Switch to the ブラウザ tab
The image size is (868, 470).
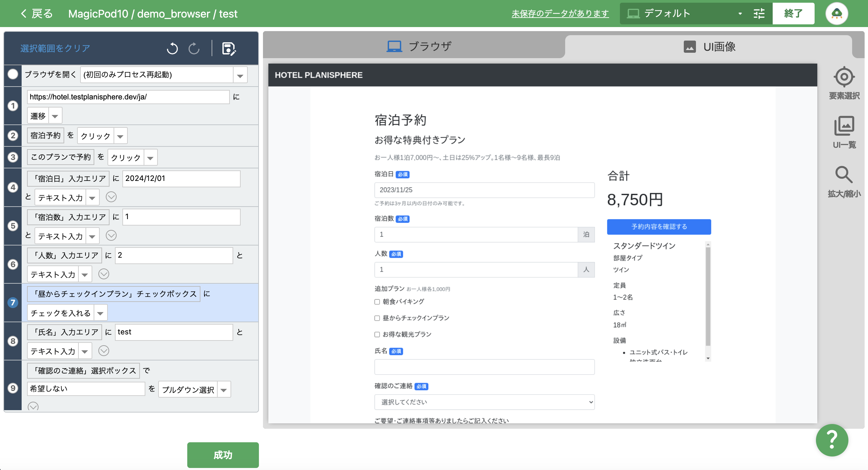[x=419, y=46]
